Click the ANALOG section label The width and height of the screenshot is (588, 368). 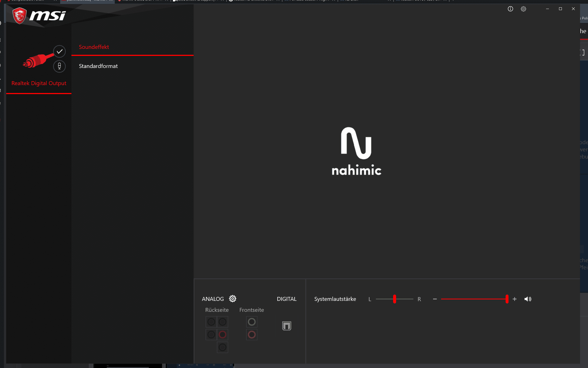click(213, 299)
